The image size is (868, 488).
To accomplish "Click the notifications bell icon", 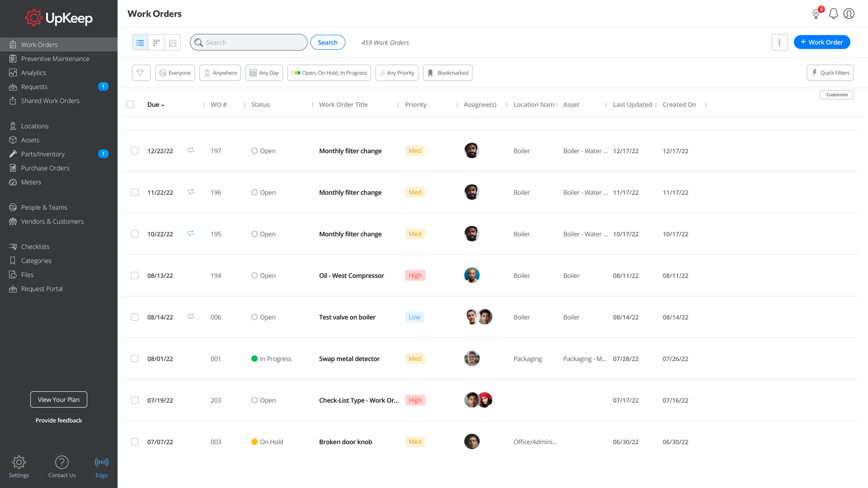I will 834,13.
